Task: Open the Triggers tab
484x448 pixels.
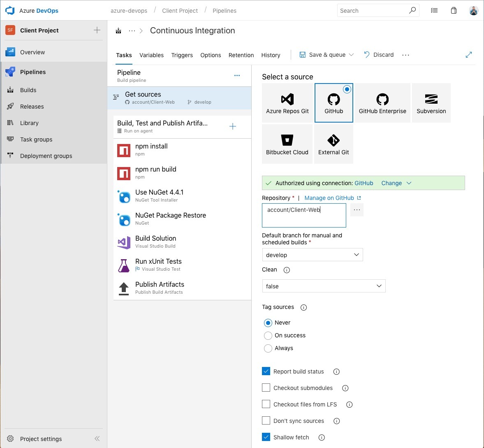Action: pyautogui.click(x=182, y=55)
